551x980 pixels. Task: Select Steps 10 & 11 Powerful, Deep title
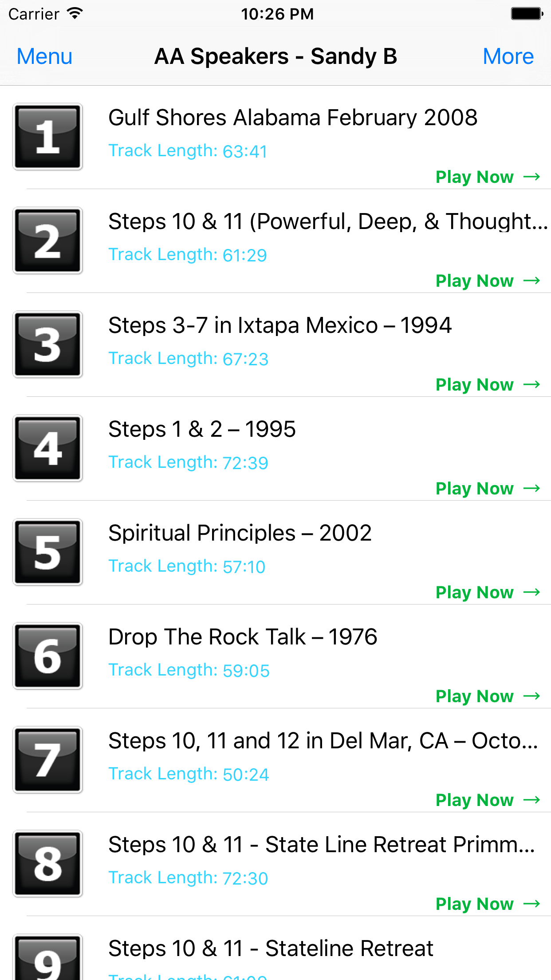(x=328, y=221)
